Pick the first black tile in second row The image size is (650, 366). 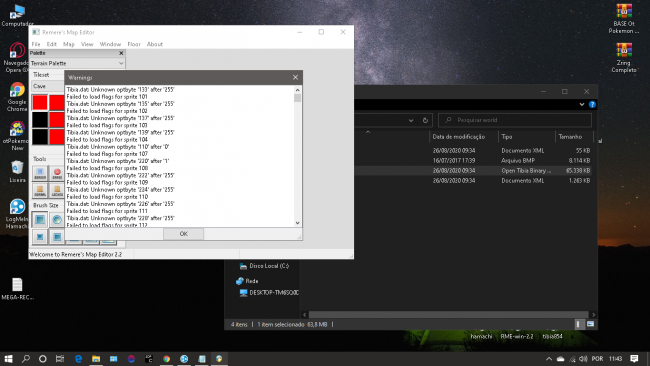click(x=40, y=120)
